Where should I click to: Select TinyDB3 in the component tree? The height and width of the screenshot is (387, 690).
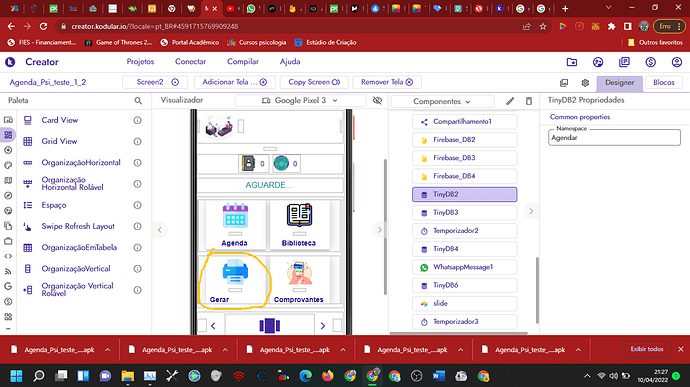tap(464, 213)
